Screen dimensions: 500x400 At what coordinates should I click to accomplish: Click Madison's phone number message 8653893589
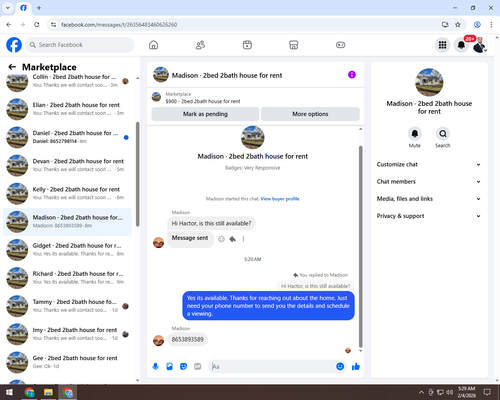pyautogui.click(x=187, y=339)
